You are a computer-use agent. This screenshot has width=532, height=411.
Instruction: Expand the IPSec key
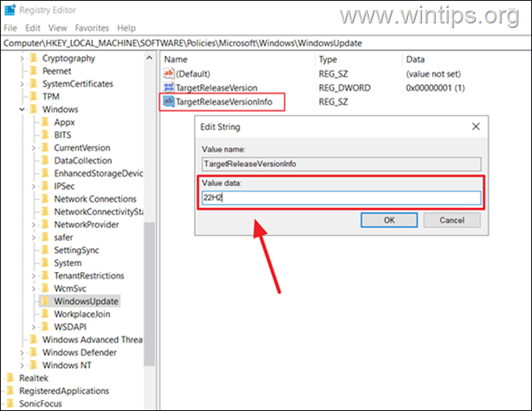click(x=34, y=186)
